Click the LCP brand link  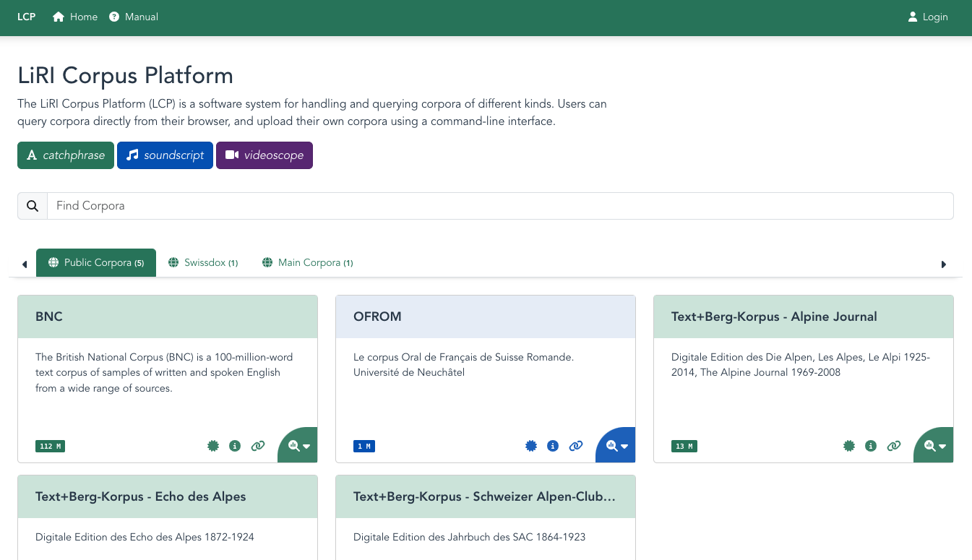tap(27, 17)
